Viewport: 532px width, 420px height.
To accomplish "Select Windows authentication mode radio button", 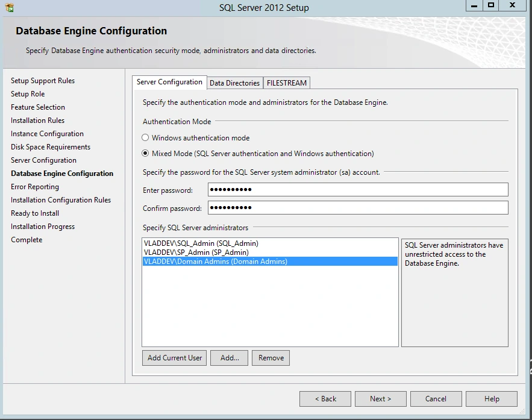I will coord(145,138).
